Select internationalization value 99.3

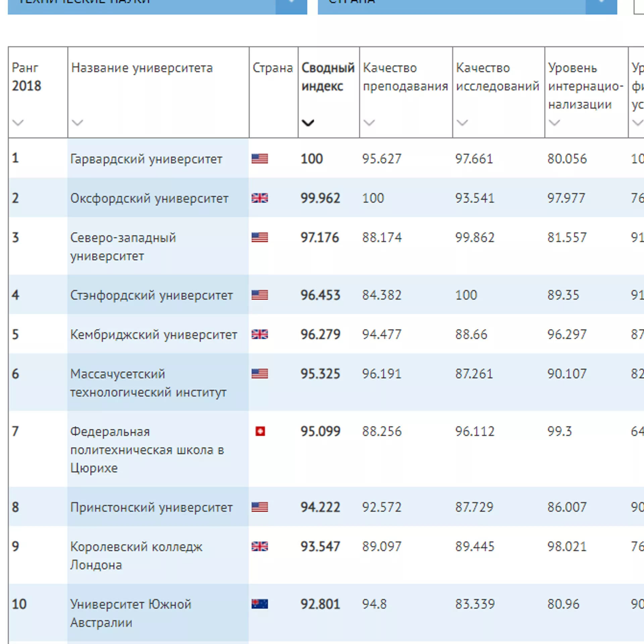tap(559, 431)
